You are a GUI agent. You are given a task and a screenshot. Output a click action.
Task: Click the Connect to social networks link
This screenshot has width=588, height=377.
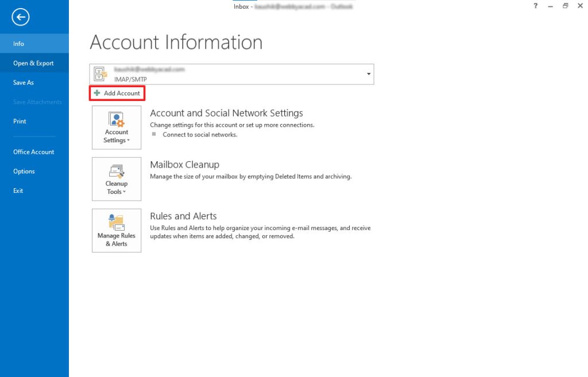[x=200, y=134]
